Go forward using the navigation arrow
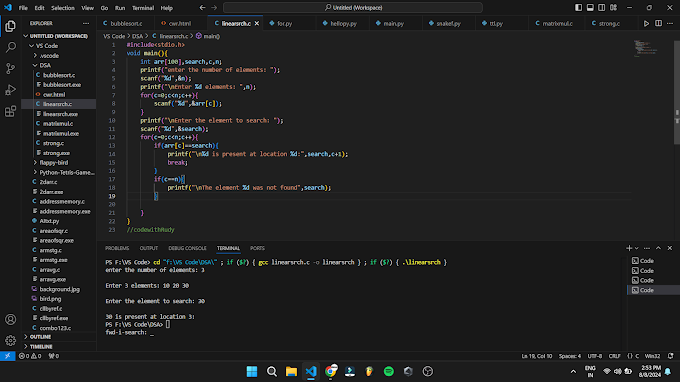 (214, 8)
